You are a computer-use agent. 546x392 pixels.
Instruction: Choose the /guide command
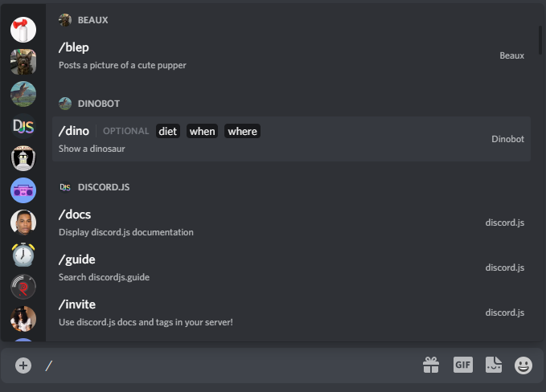(289, 267)
